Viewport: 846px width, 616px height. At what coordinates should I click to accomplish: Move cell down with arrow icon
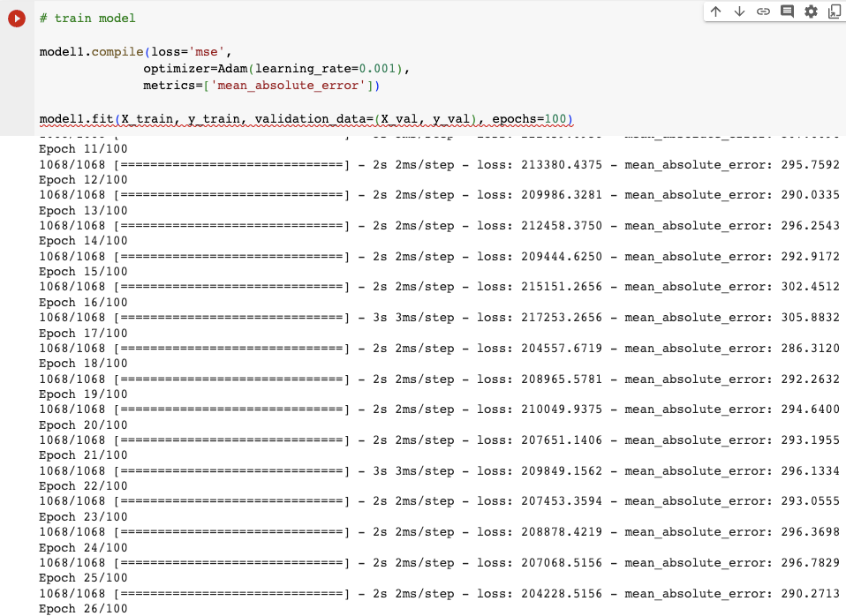tap(739, 11)
